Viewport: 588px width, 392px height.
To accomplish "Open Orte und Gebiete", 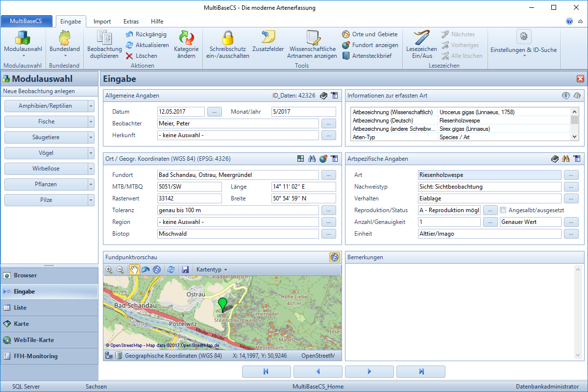I will pos(370,34).
